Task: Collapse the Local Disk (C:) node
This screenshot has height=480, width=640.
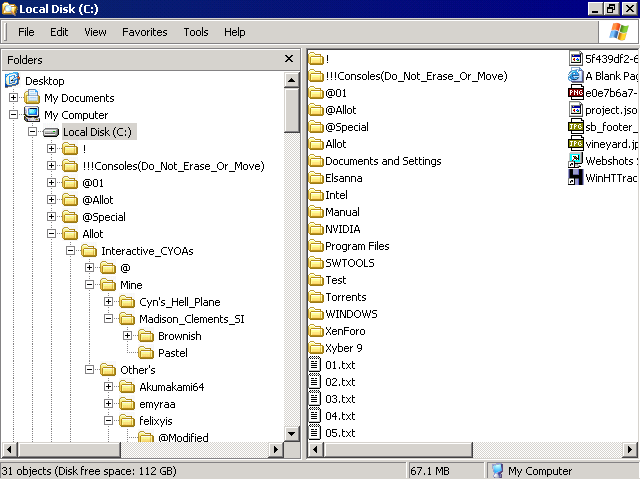Action: tap(32, 131)
